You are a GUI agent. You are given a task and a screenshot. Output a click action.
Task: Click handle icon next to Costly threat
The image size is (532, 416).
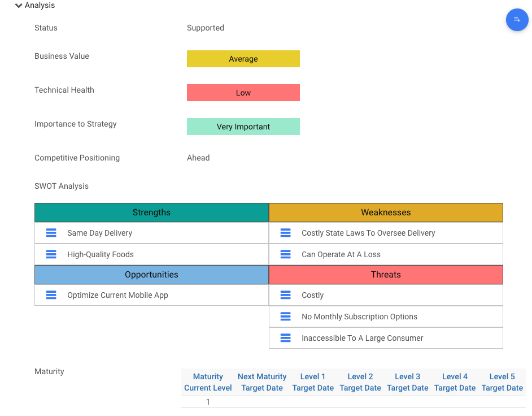(286, 295)
